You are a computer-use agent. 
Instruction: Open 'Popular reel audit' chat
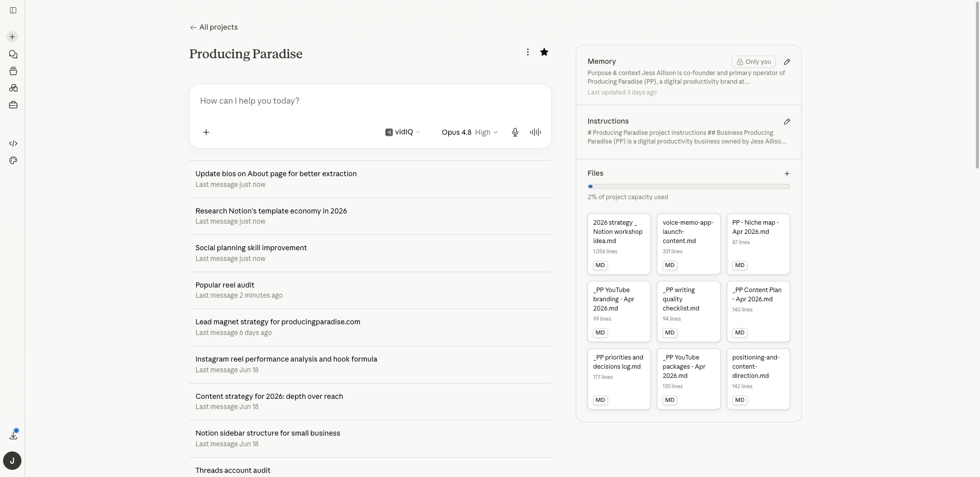tap(370, 290)
